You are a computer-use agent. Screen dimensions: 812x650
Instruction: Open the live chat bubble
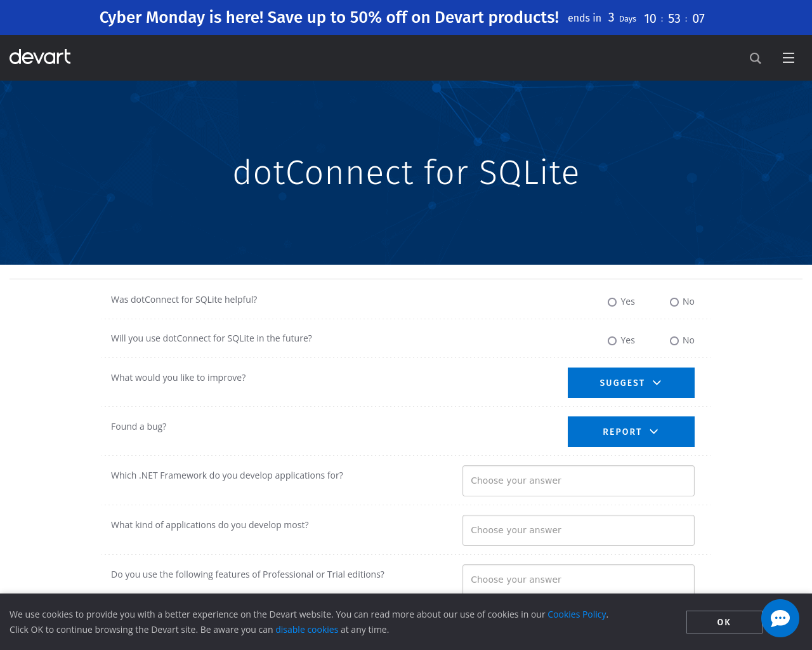pos(780,618)
